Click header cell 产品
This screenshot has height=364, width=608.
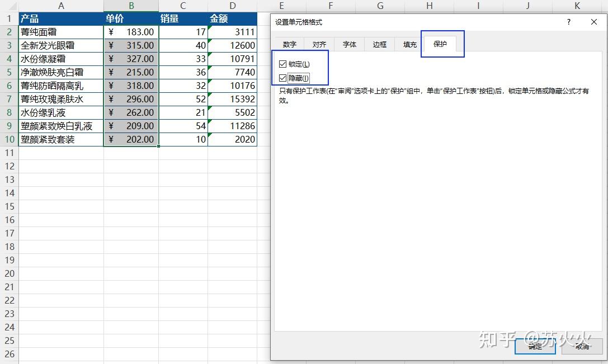61,18
